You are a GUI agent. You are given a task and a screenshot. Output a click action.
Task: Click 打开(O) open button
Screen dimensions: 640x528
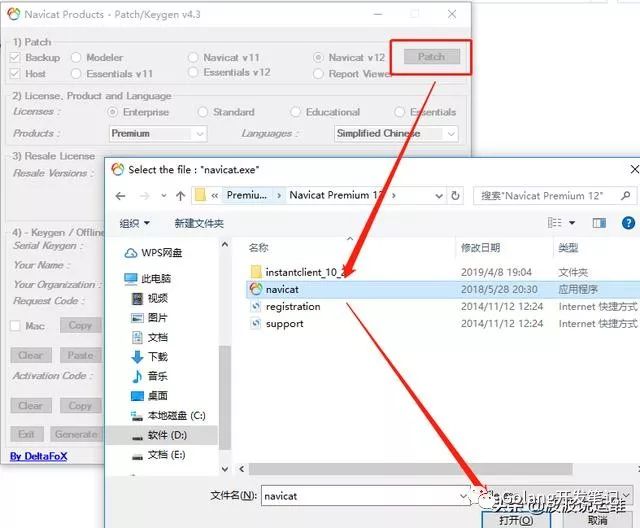[x=516, y=520]
